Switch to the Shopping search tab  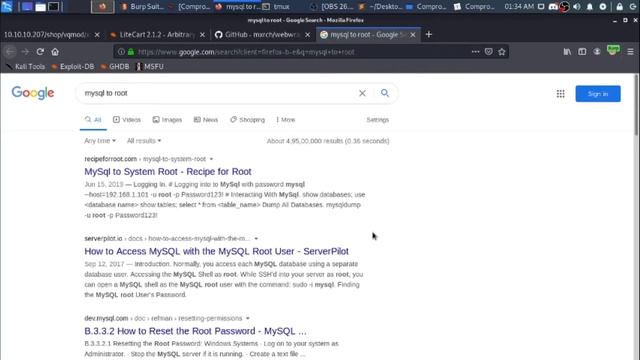[x=248, y=120]
